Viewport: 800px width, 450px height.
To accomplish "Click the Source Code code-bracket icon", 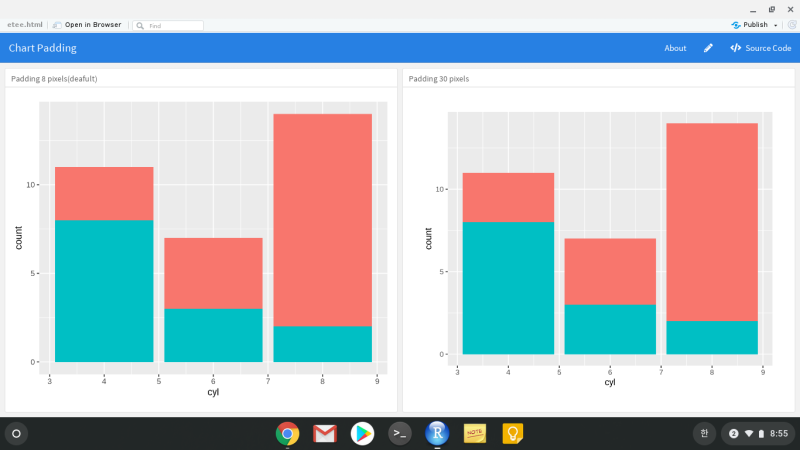I will (735, 48).
